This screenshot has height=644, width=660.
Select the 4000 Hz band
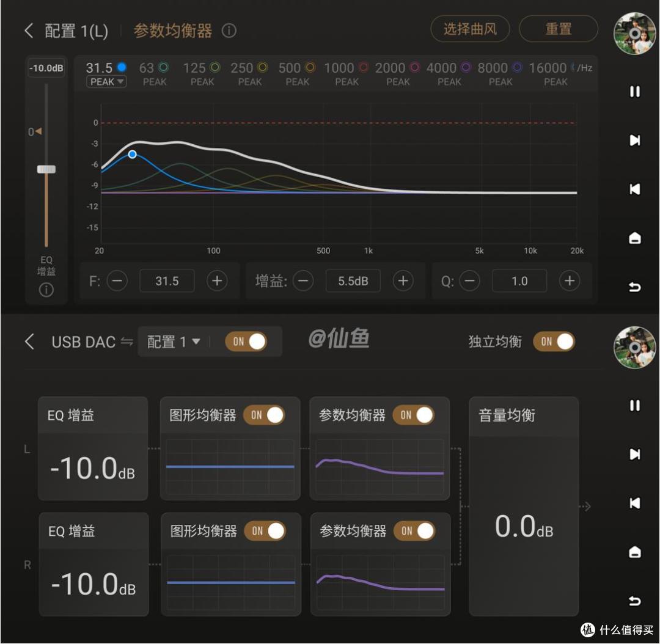[449, 67]
